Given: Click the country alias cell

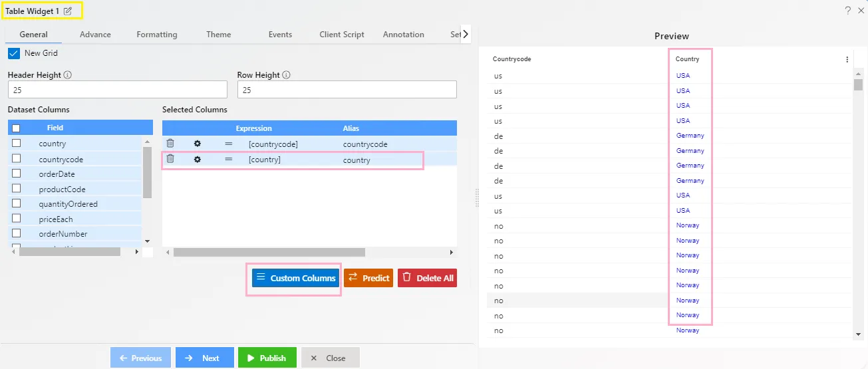Looking at the screenshot, I should coord(357,160).
